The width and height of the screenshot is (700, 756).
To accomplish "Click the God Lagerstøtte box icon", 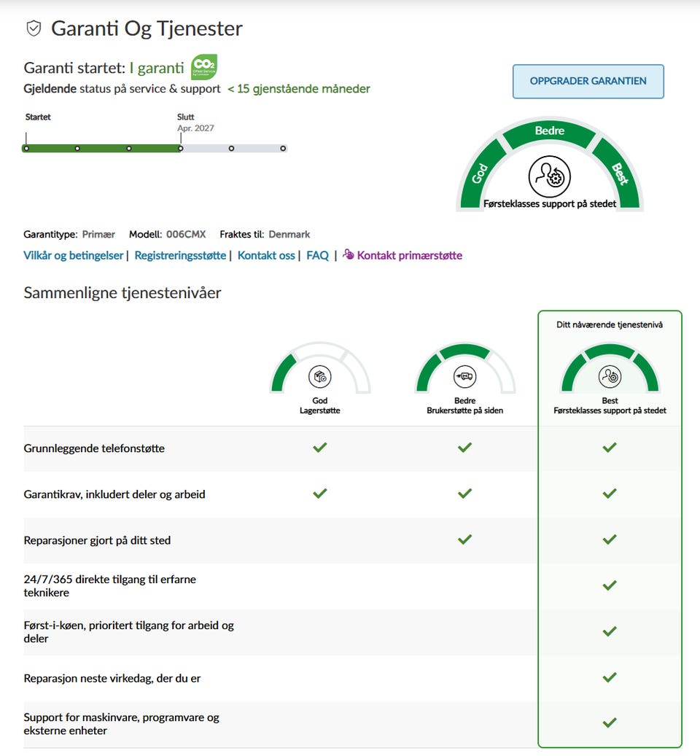I will click(x=319, y=376).
